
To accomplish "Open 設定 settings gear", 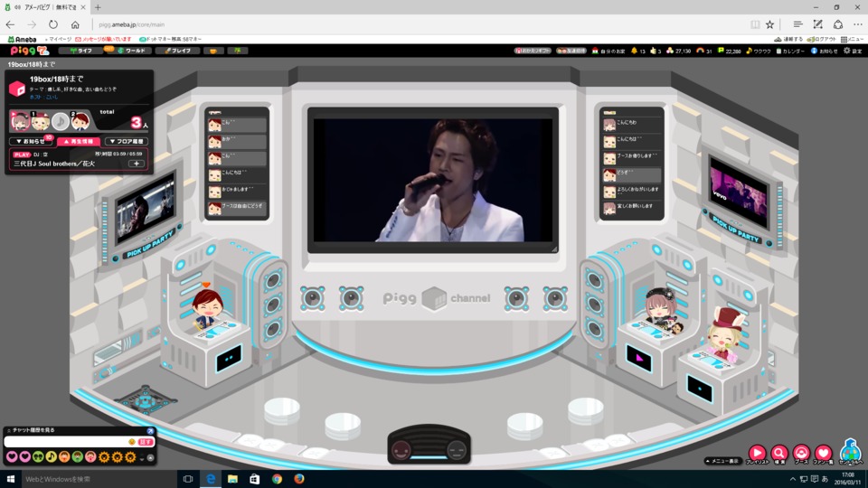I will [x=853, y=51].
